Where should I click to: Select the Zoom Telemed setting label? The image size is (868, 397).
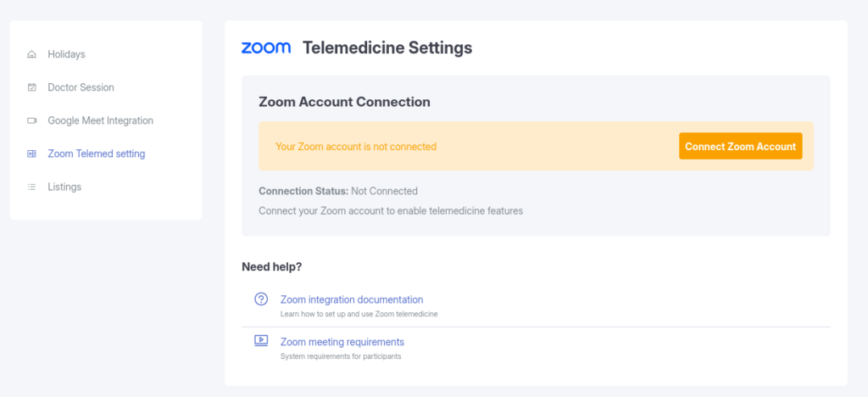96,154
